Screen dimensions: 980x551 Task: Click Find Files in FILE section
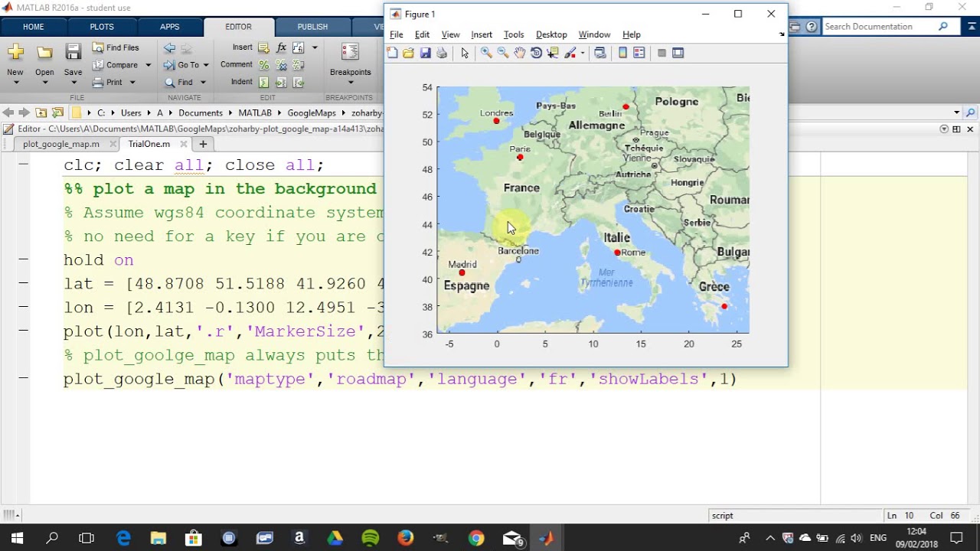click(116, 47)
